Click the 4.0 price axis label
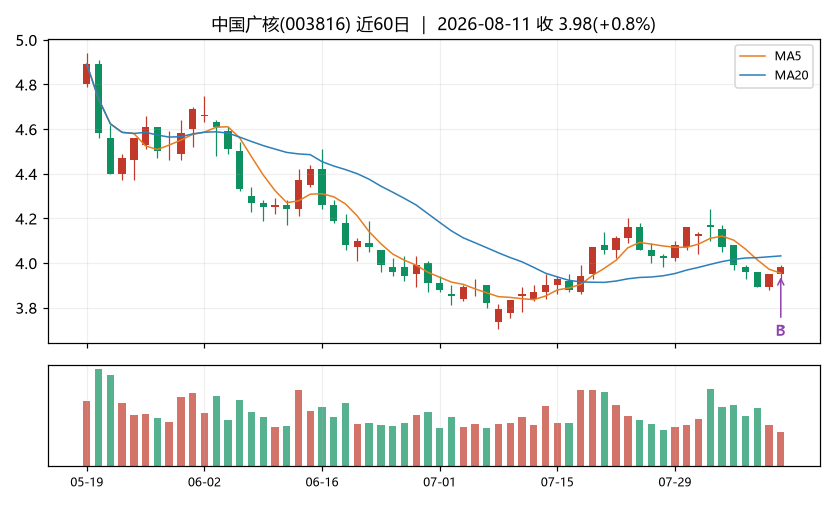The height and width of the screenshot is (506, 836). (x=26, y=264)
